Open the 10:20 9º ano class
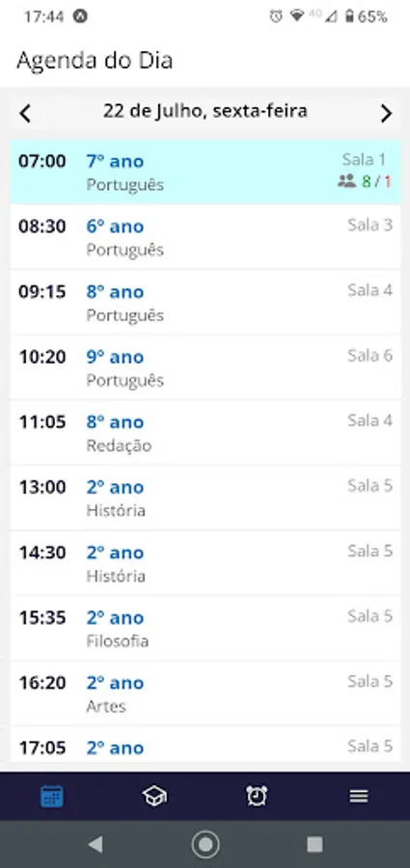410x868 pixels. (205, 367)
